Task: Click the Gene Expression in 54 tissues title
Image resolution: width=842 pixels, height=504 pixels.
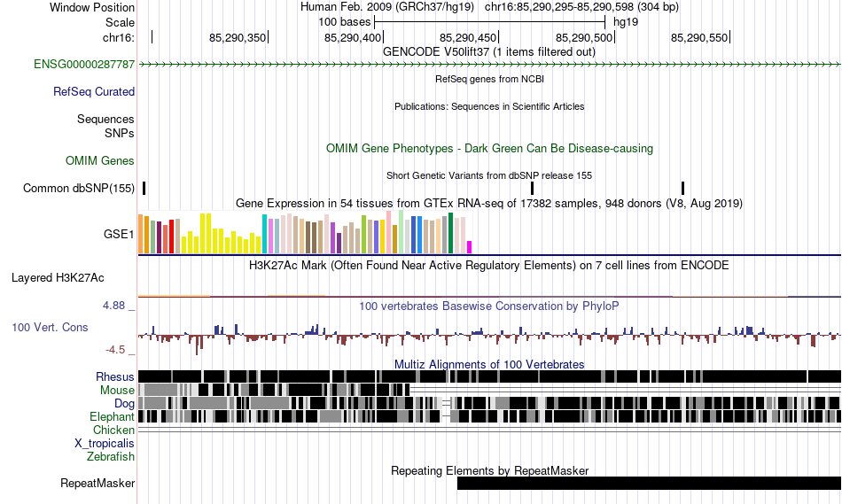Action: pos(489,204)
